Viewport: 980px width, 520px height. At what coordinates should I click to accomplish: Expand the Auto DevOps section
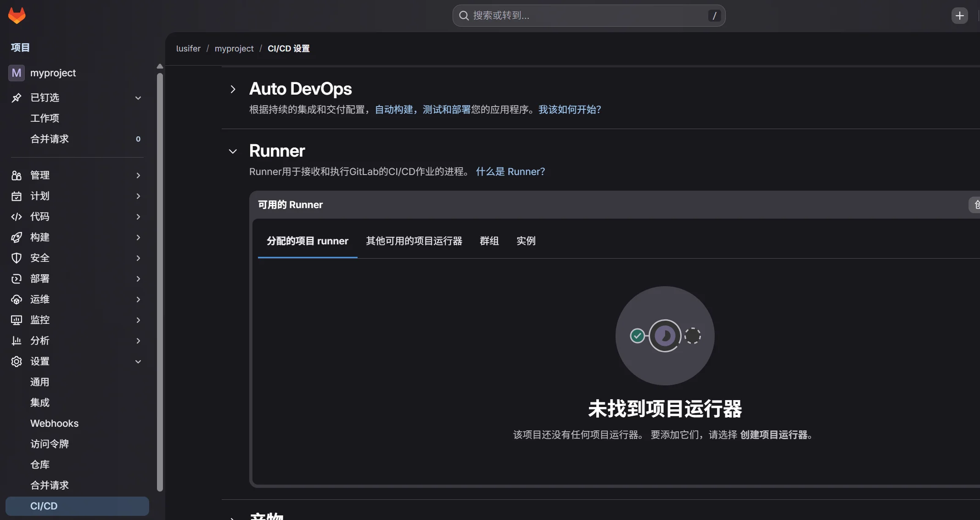click(233, 89)
